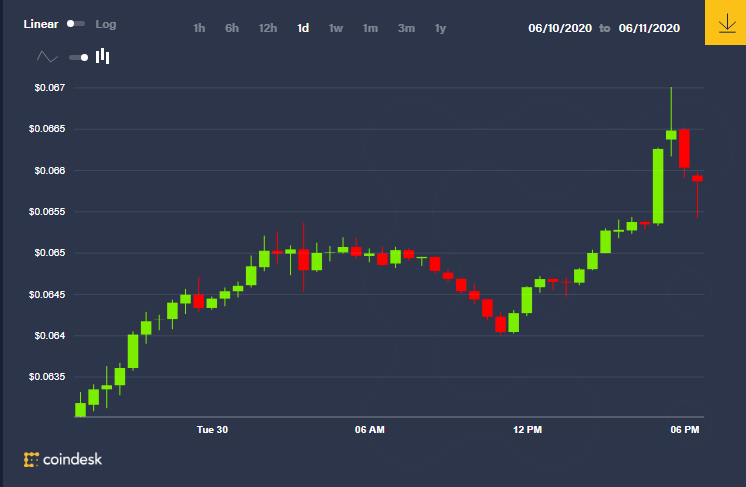The width and height of the screenshot is (746, 487).
Task: Click the $0.0655 price axis label
Action: point(47,212)
